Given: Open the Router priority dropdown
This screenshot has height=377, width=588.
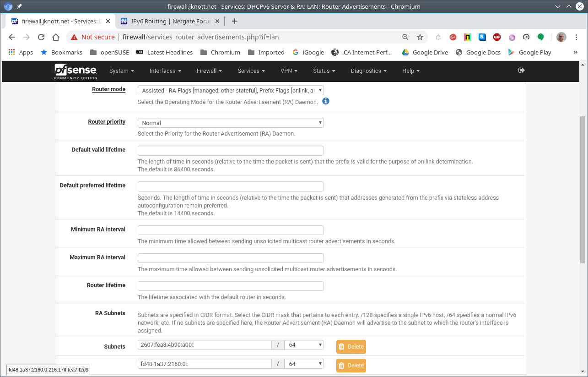Looking at the screenshot, I should tap(231, 123).
